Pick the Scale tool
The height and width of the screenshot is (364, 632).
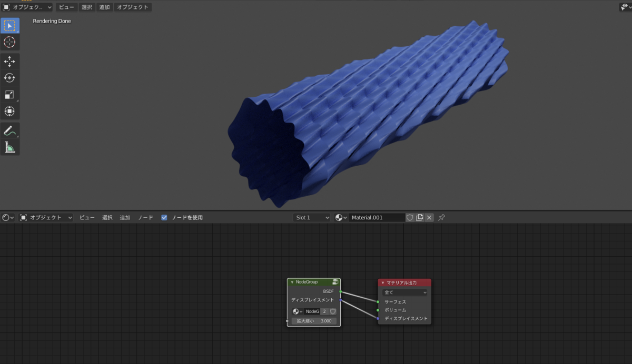pos(10,95)
